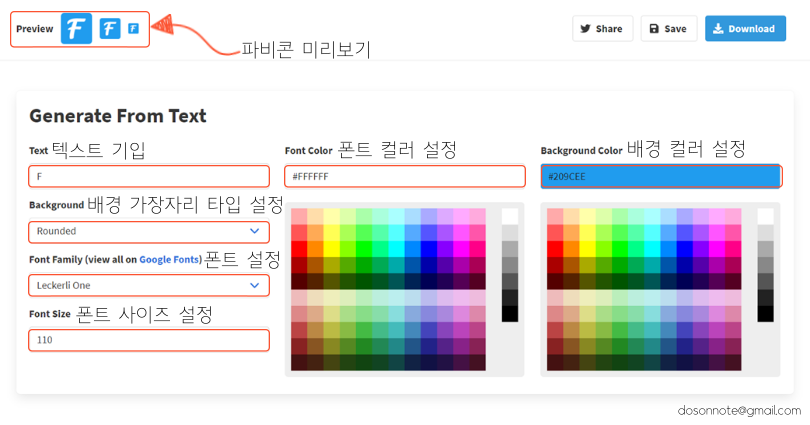Pick black swatch in Font Color grayscale column

pos(510,313)
